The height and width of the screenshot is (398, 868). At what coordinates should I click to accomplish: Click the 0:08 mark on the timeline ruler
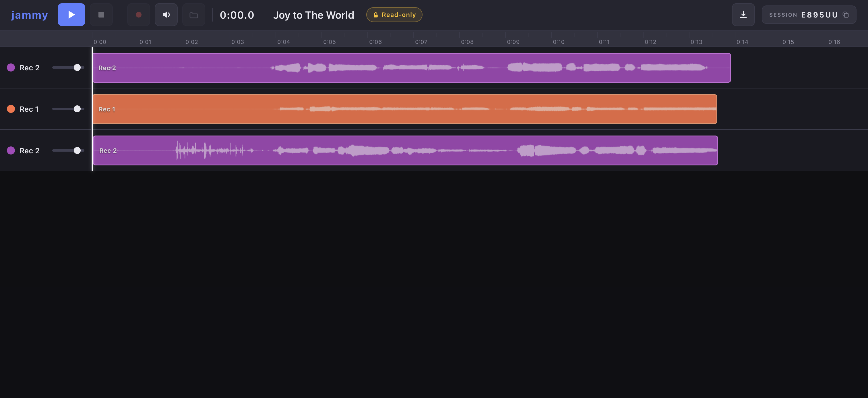coord(467,42)
